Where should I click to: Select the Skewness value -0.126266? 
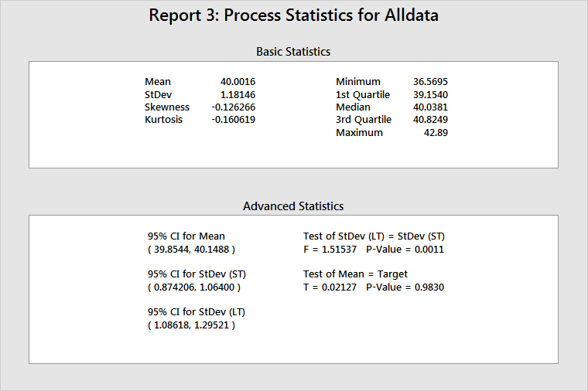point(233,107)
